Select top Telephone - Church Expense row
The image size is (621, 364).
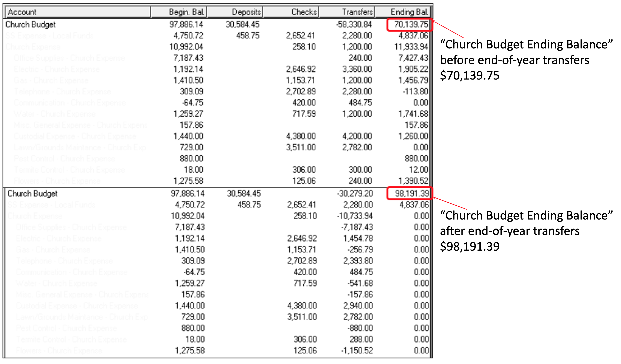pos(62,92)
